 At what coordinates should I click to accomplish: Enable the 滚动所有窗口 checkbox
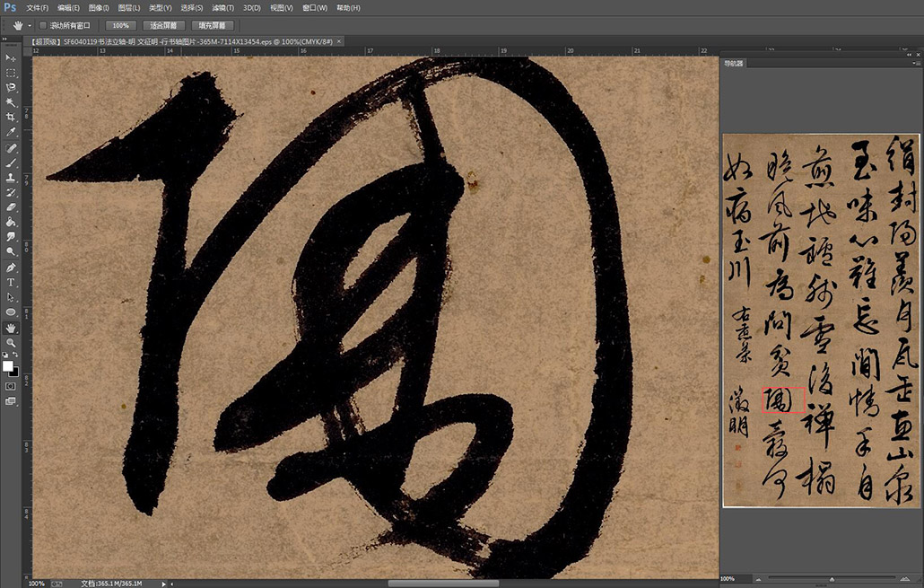click(x=42, y=25)
